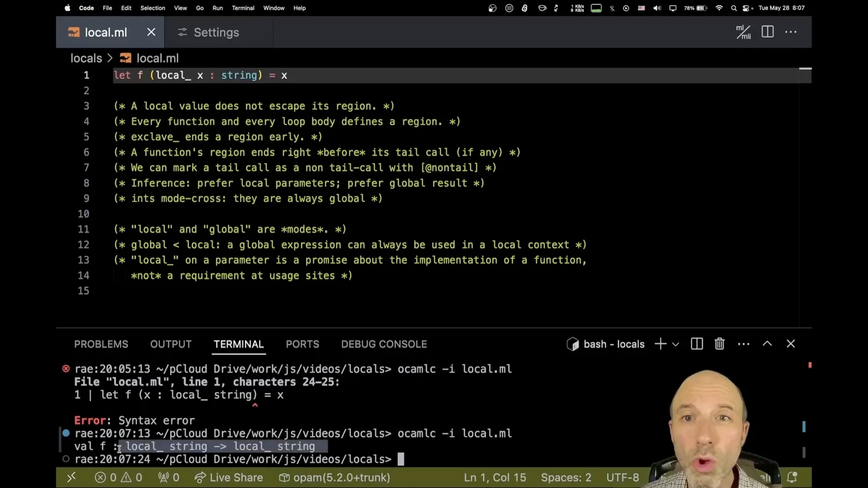This screenshot has height=488, width=868.
Task: Open the DEBUG CONSOLE tab
Action: 384,344
